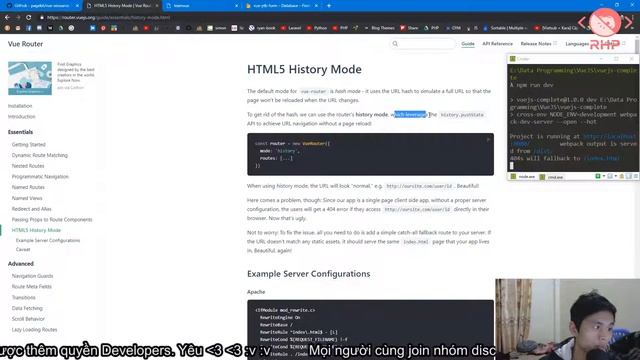This screenshot has width=640, height=360.
Task: Open Getting Started in the sidebar
Action: coord(29,145)
